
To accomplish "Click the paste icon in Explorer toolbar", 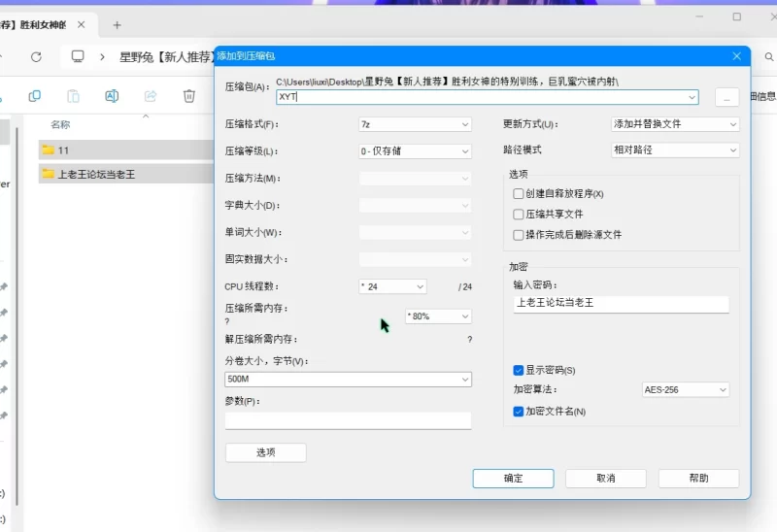I will (x=73, y=95).
